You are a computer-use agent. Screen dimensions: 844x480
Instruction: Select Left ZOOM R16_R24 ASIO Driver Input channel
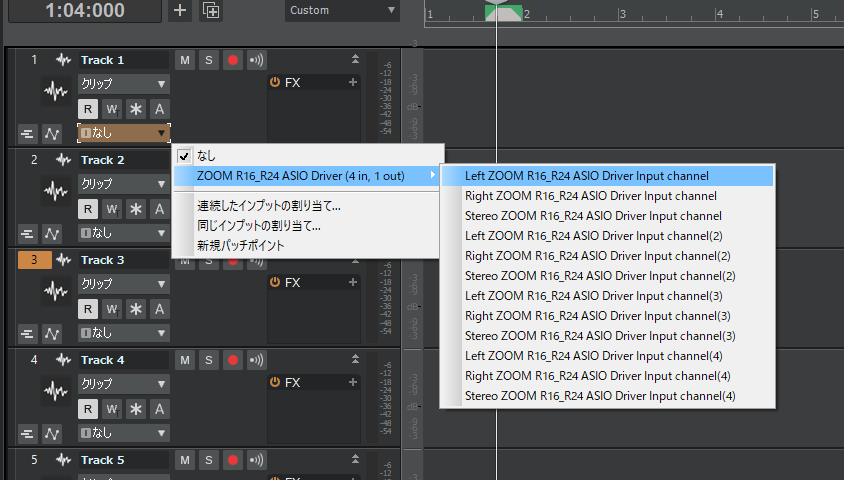[608, 176]
